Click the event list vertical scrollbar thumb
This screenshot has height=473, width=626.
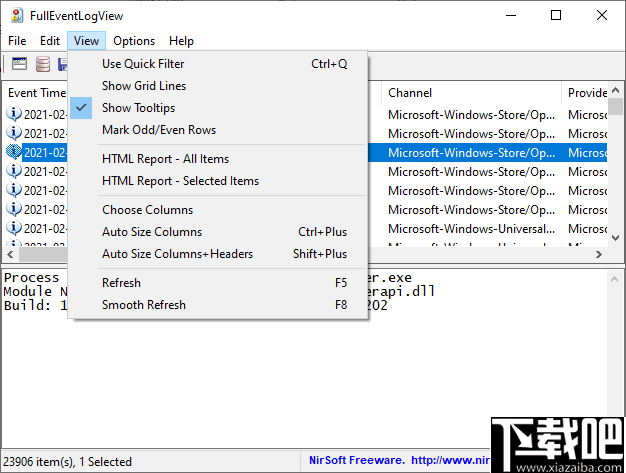615,106
